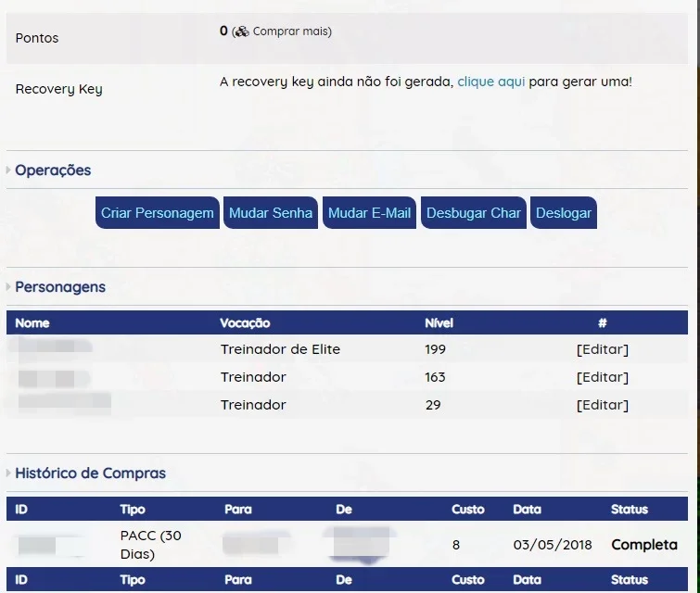Image resolution: width=700 pixels, height=593 pixels.
Task: Click the Vocação column header
Action: [245, 323]
